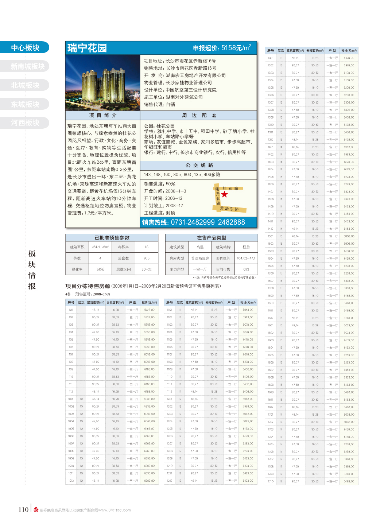The height and width of the screenshot is (532, 392).
Task: Click the 曙光北路 vertical map label
Action: pos(218,196)
